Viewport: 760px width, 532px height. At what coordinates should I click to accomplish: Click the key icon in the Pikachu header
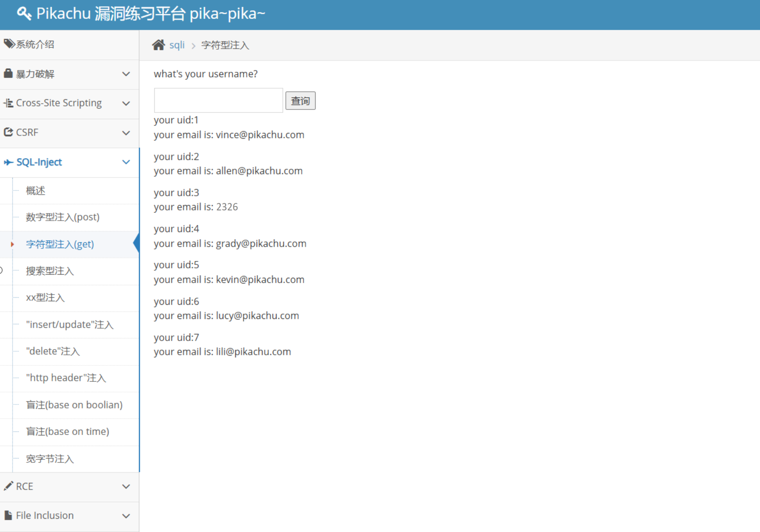[x=24, y=14]
